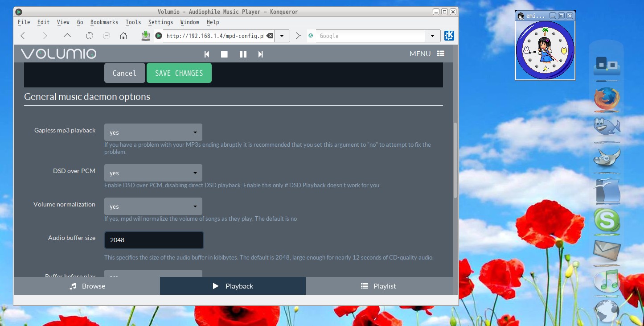Viewport: 644px width, 326px height.
Task: Skip to previous track in Volumio
Action: (207, 54)
